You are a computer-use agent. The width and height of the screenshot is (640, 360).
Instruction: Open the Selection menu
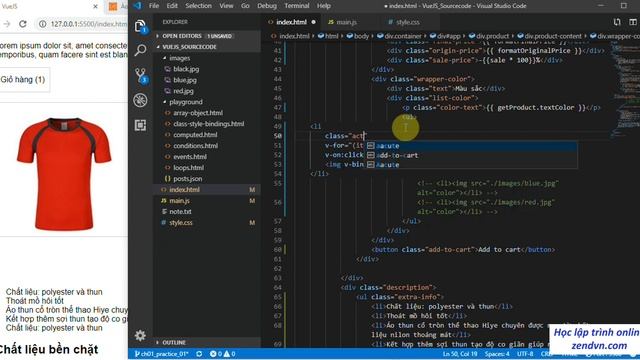tap(198, 6)
